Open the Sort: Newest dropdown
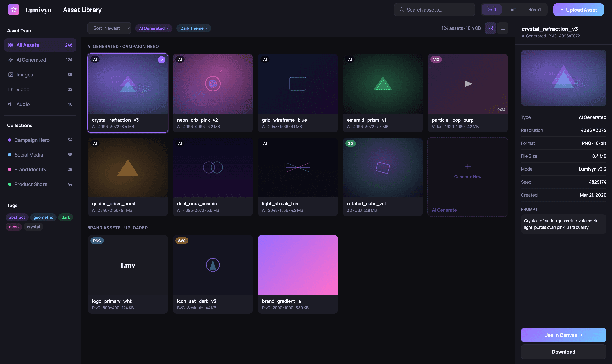Viewport: 612px width, 364px height. pos(109,28)
